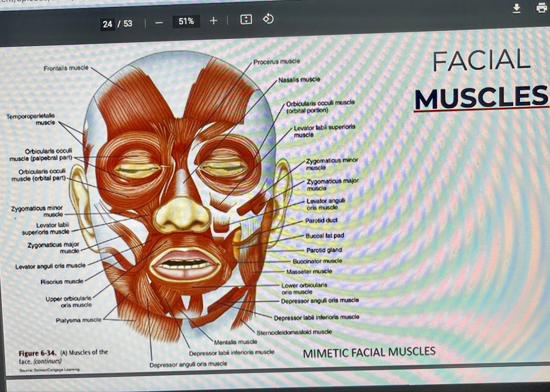Image resolution: width=550 pixels, height=392 pixels.
Task: Click the left-side 'Zygomaticus major muscle' label
Action: point(53,248)
